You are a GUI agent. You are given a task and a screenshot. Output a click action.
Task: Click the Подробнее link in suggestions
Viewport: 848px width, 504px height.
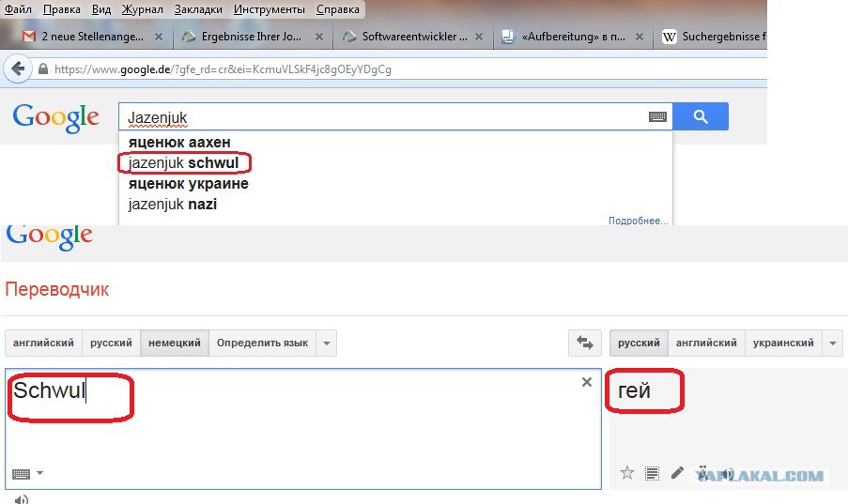[x=638, y=221]
